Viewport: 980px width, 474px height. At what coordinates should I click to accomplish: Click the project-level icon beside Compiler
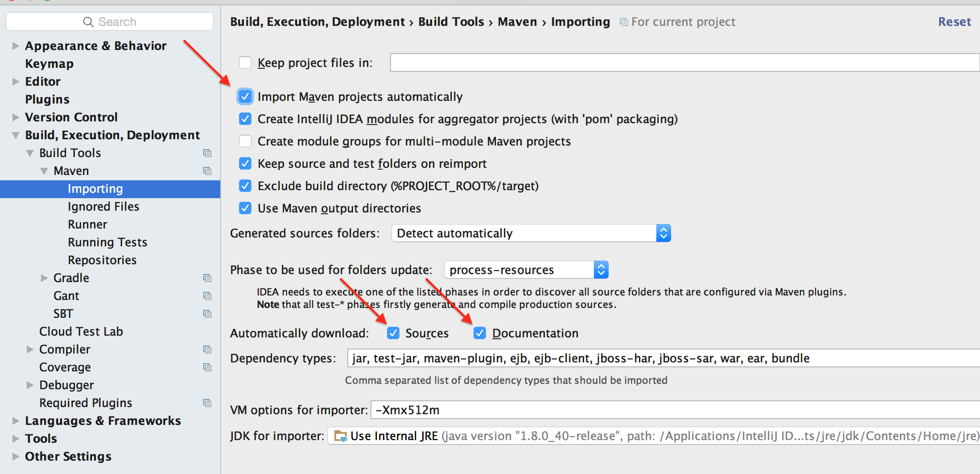tap(207, 349)
